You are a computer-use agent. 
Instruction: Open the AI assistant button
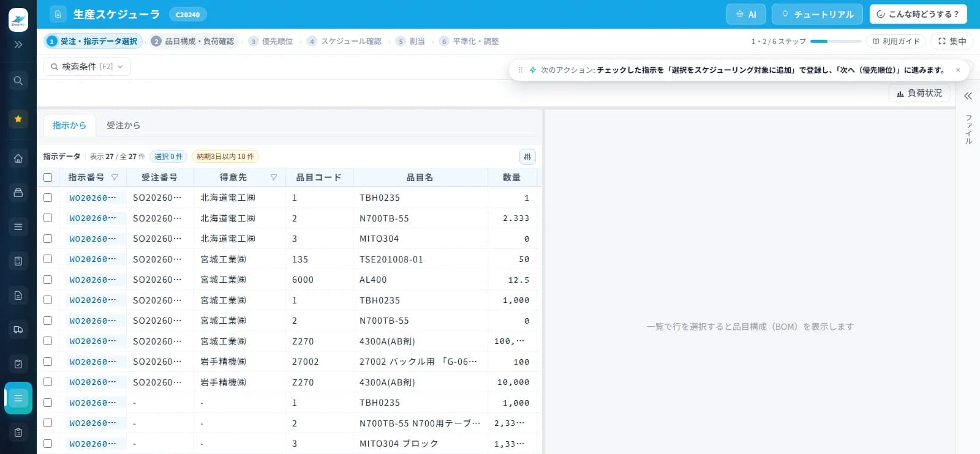point(745,14)
